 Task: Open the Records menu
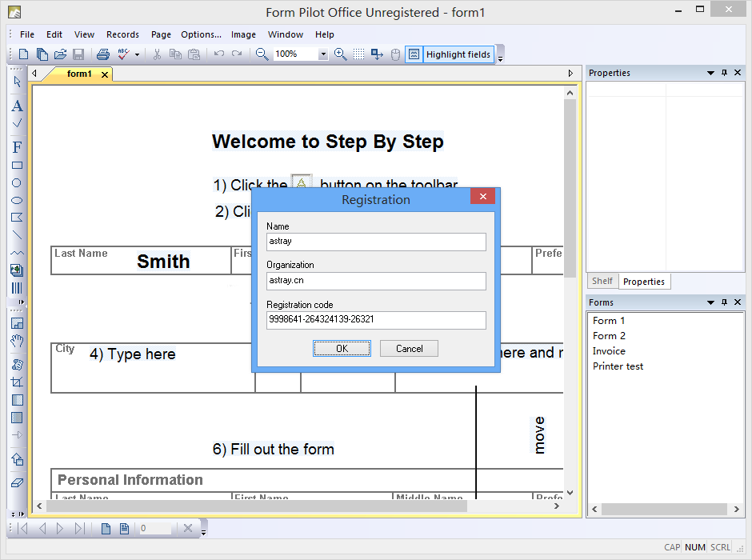[x=122, y=34]
